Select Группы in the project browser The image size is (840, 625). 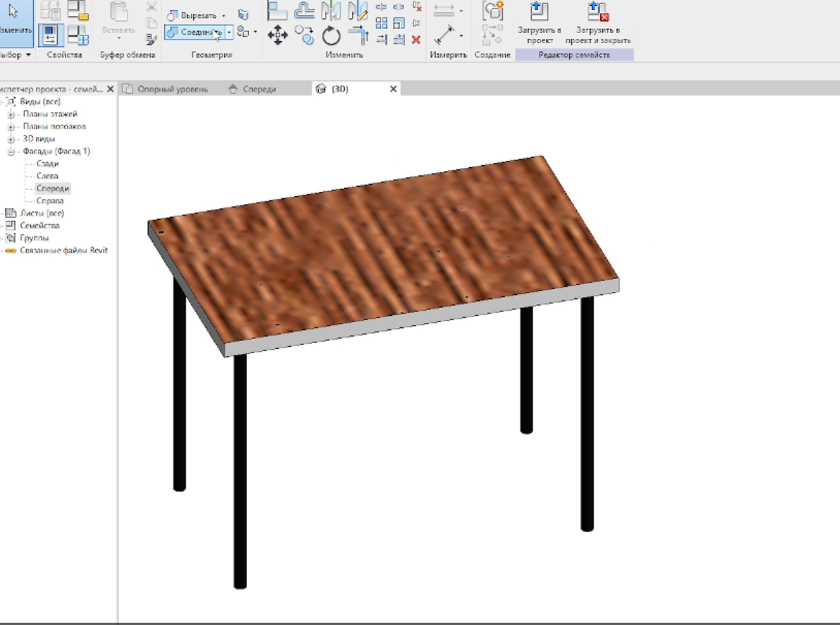click(x=35, y=237)
